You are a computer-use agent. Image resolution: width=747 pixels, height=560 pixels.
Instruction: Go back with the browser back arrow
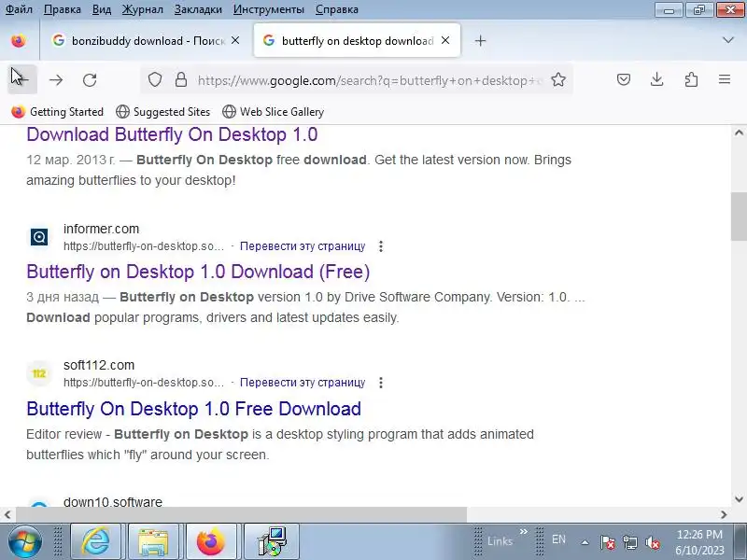tap(21, 79)
